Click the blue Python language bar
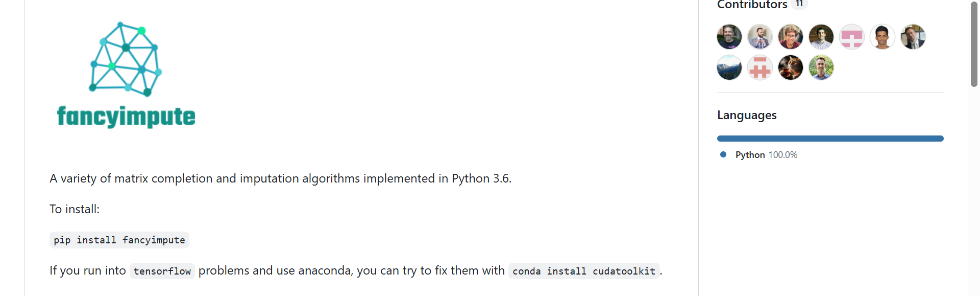Image resolution: width=980 pixels, height=296 pixels. click(x=830, y=139)
